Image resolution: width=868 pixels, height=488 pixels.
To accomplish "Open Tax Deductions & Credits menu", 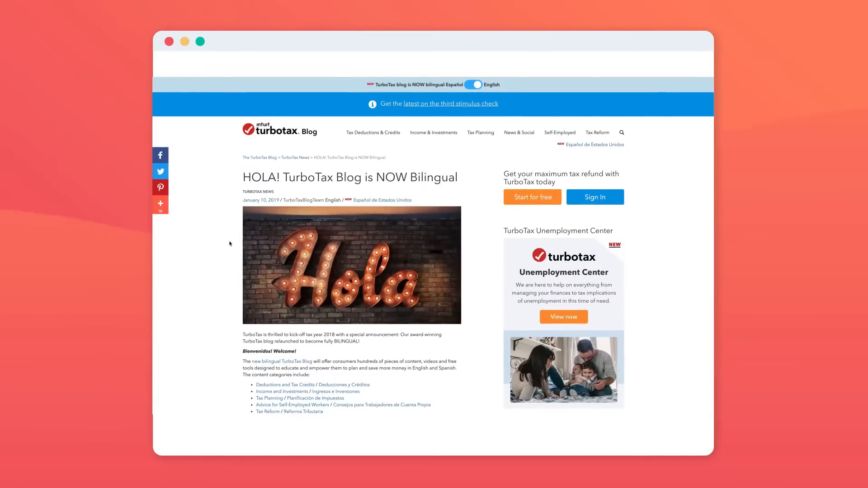I will (373, 132).
